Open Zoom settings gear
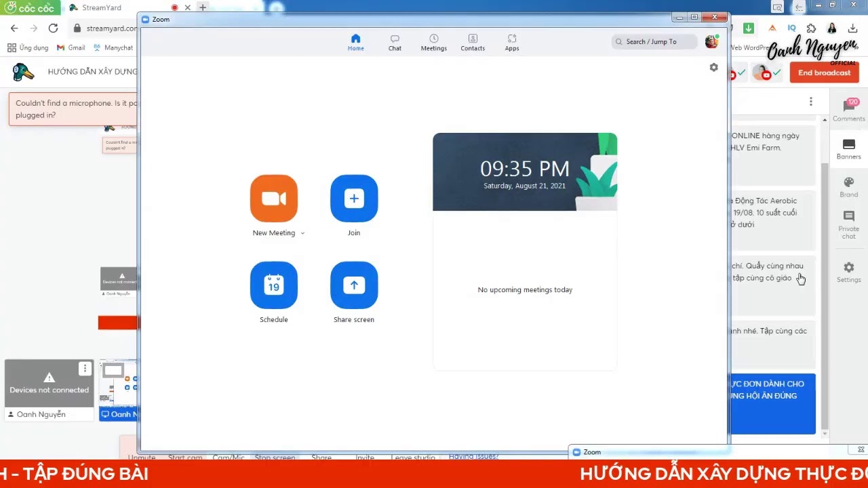 713,67
